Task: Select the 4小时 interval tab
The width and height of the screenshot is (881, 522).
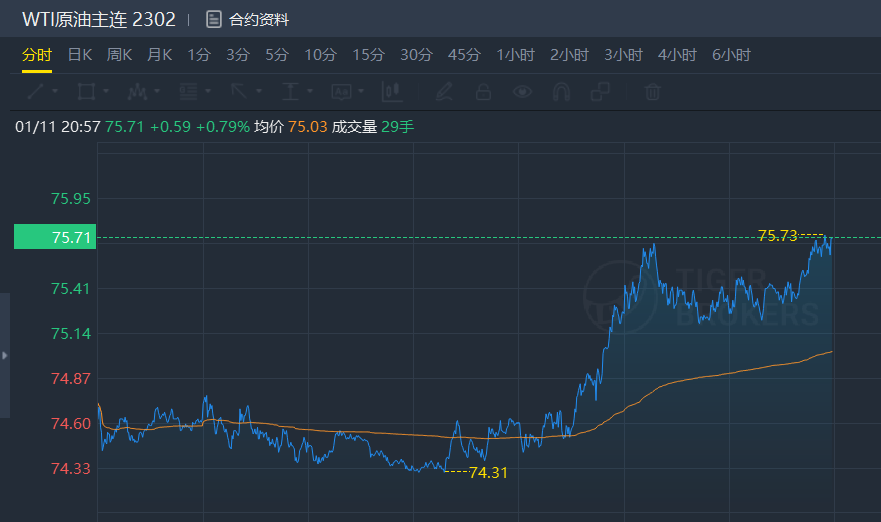Action: pyautogui.click(x=677, y=55)
